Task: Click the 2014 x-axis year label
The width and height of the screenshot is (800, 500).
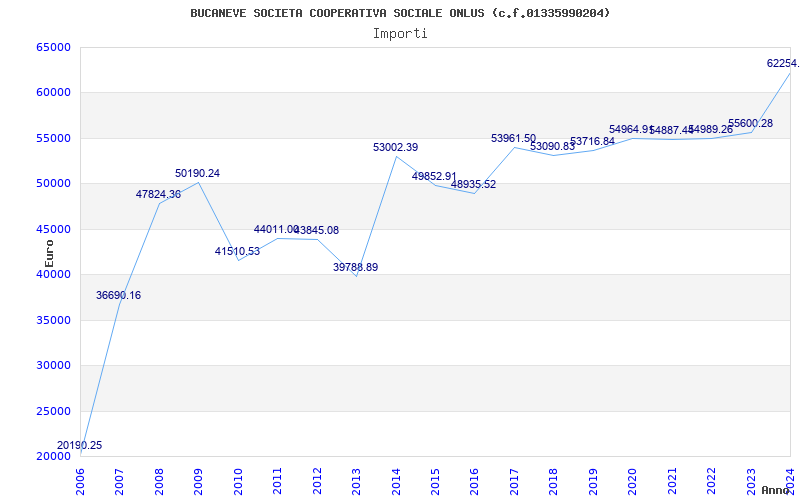Action: 396,481
